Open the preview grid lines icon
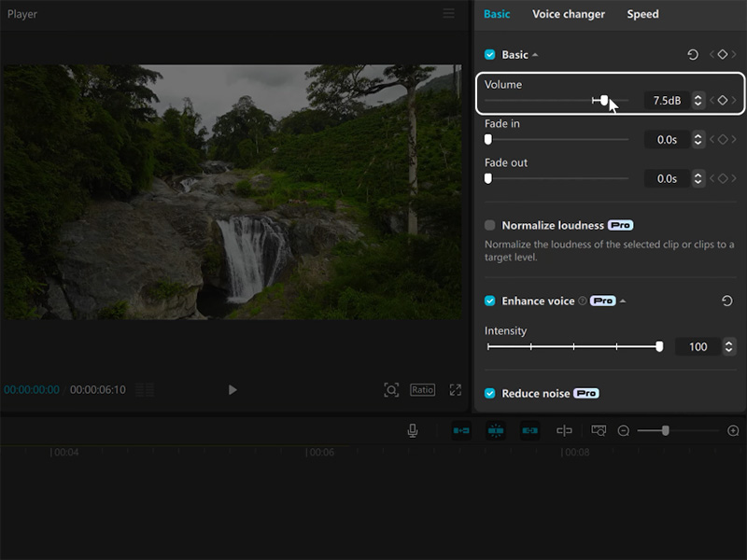 pyautogui.click(x=145, y=390)
